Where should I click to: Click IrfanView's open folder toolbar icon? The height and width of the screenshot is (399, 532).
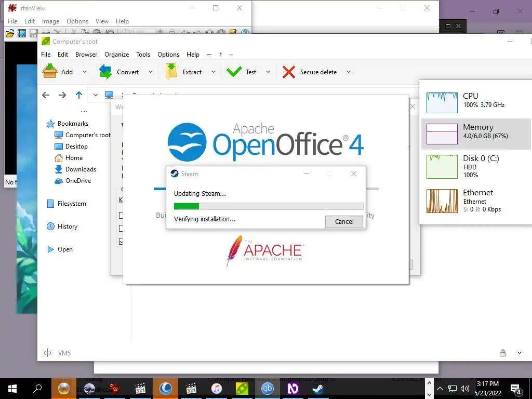[x=10, y=33]
